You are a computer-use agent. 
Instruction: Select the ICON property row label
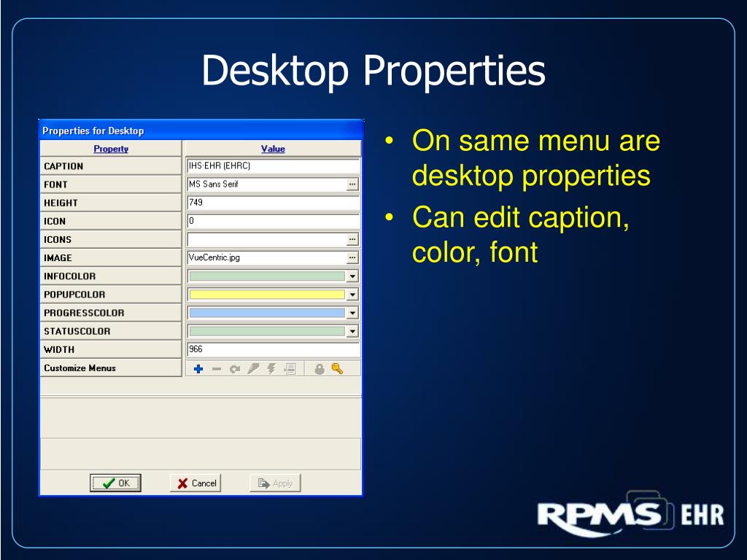pyautogui.click(x=111, y=221)
